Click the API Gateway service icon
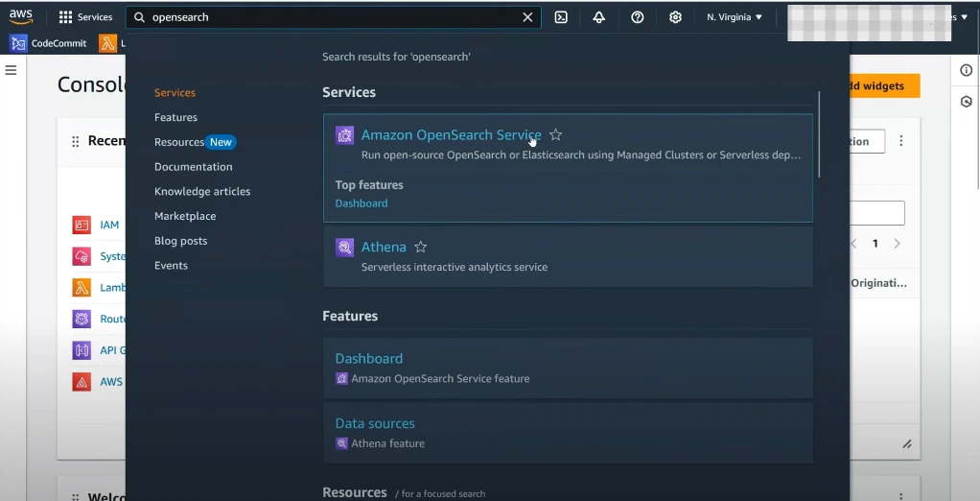Screen dimensions: 980x501 click(x=82, y=350)
